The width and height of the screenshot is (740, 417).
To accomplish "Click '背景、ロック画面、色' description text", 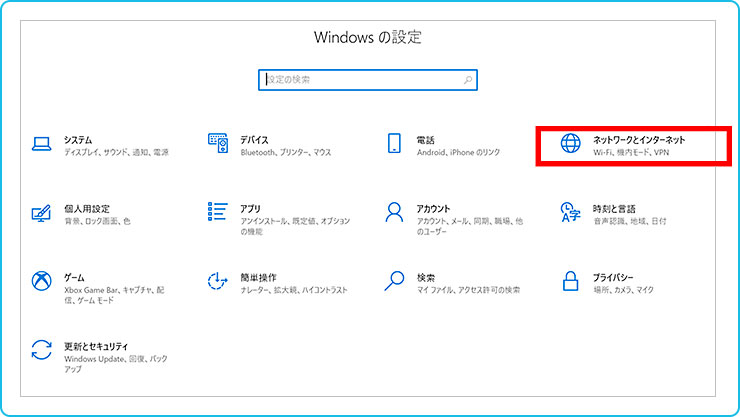I will pos(97,221).
